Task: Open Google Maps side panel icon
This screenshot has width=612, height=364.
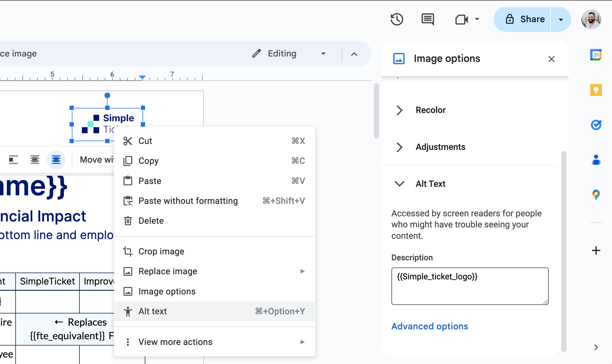Action: [x=596, y=195]
